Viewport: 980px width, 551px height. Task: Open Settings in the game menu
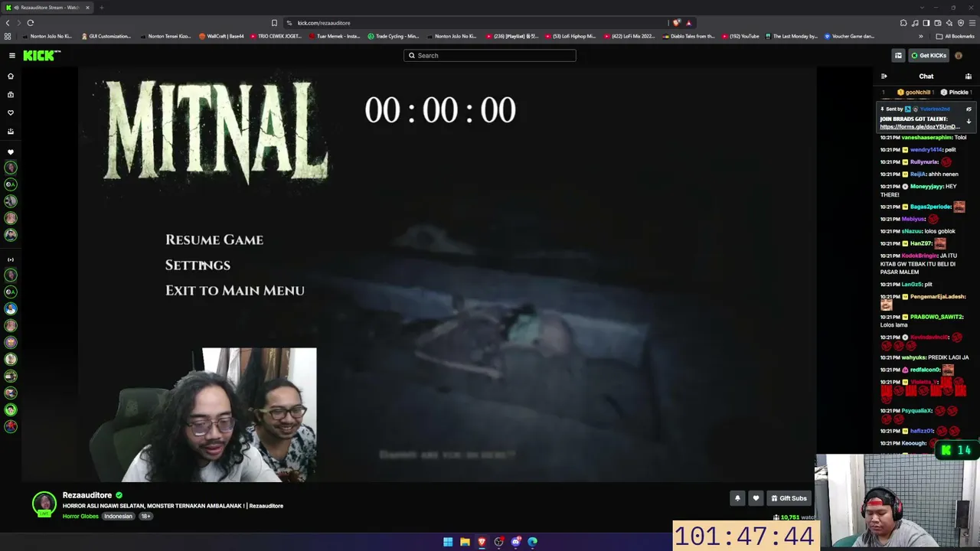198,265
